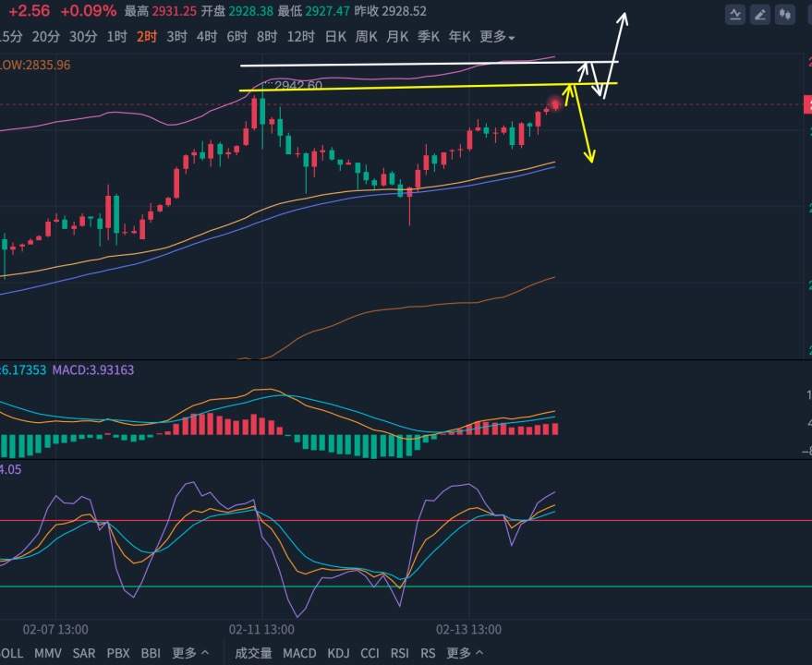Enable the PBX main indicator
The image size is (812, 665).
[x=118, y=653]
